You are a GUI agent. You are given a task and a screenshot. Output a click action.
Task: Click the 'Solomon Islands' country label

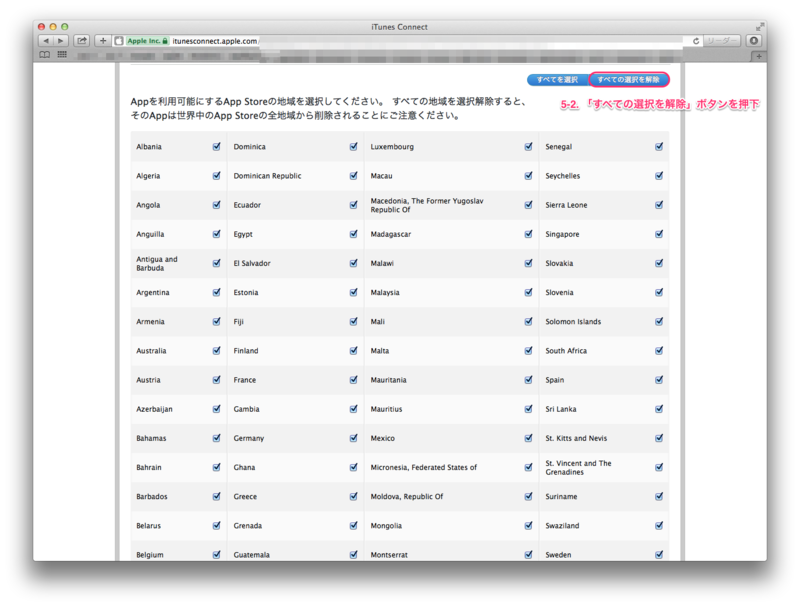pyautogui.click(x=573, y=322)
